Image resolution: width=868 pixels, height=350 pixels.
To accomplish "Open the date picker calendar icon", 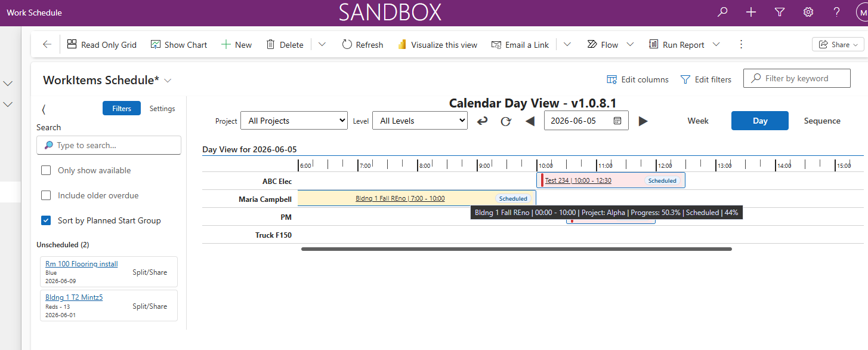I will pos(617,121).
